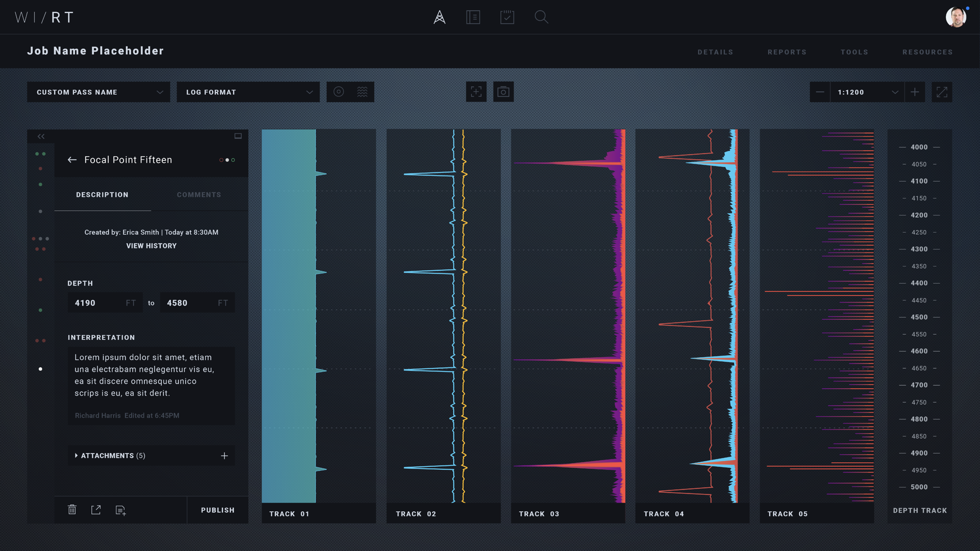Open the rig tower icon in top navigation
The image size is (980, 551).
click(439, 17)
